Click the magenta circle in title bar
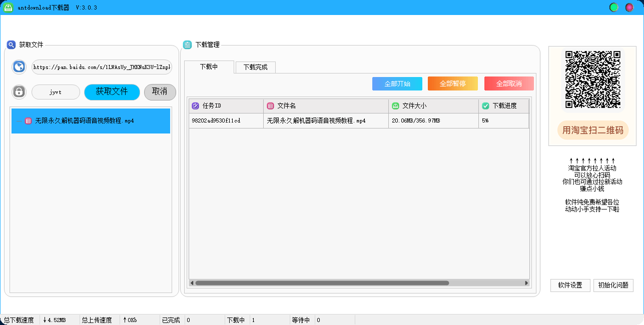 click(629, 7)
